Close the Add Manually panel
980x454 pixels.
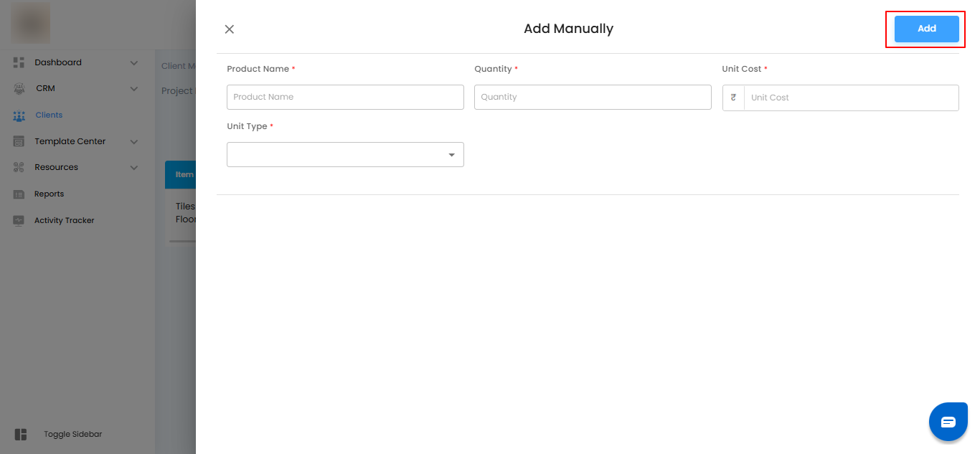pyautogui.click(x=230, y=29)
